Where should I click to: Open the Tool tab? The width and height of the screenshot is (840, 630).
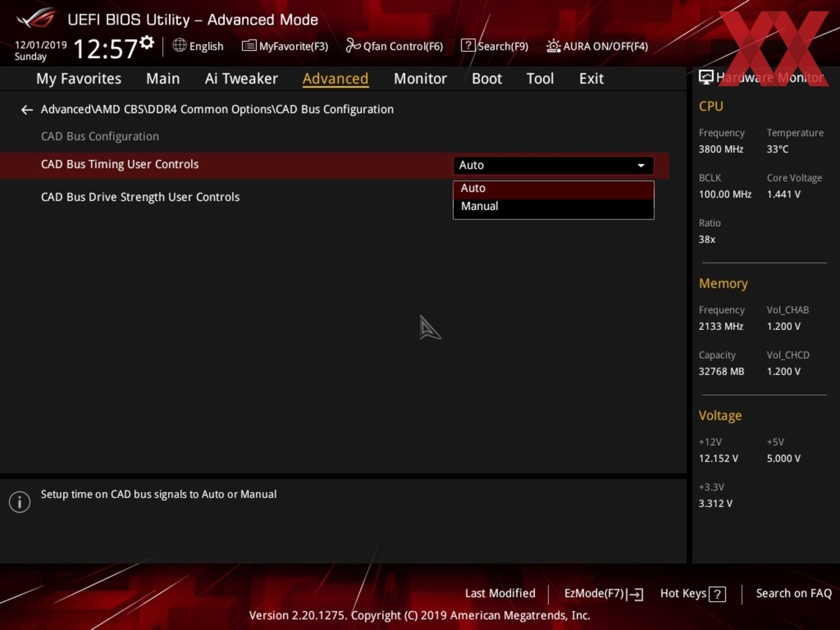(540, 78)
